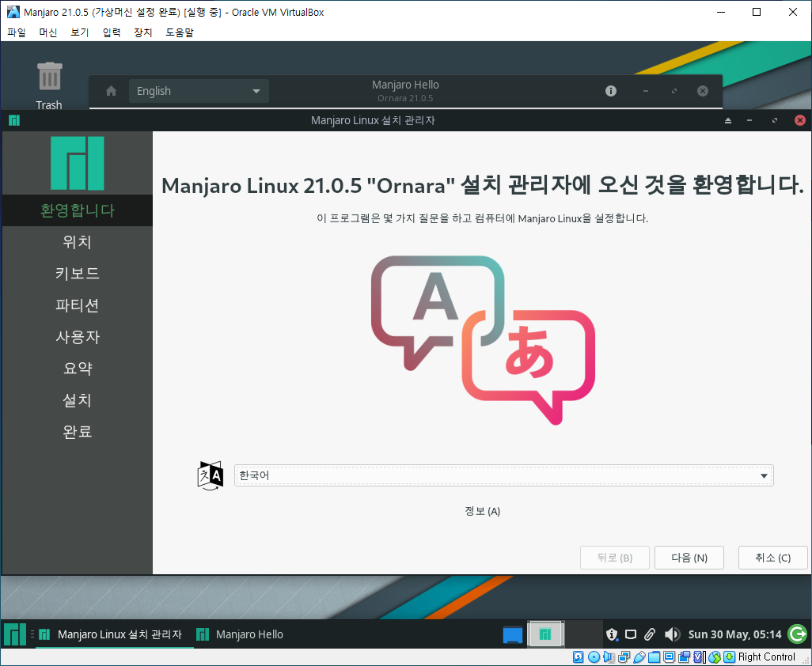Select the 환영합니다 step in sidebar
Screen dimensions: 812x666
77,210
